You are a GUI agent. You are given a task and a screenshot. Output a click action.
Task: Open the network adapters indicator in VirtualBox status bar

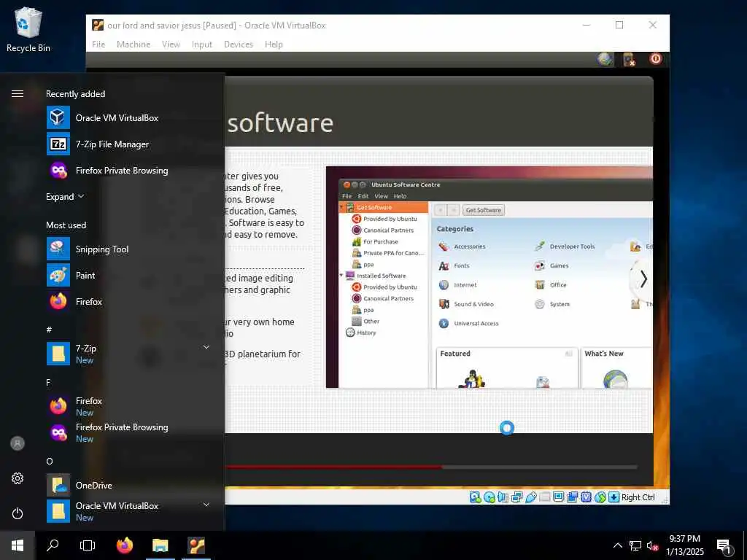coord(517,497)
